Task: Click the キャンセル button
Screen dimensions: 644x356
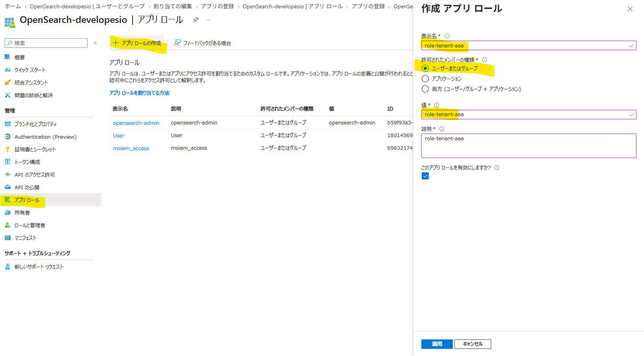Action: pos(473,344)
